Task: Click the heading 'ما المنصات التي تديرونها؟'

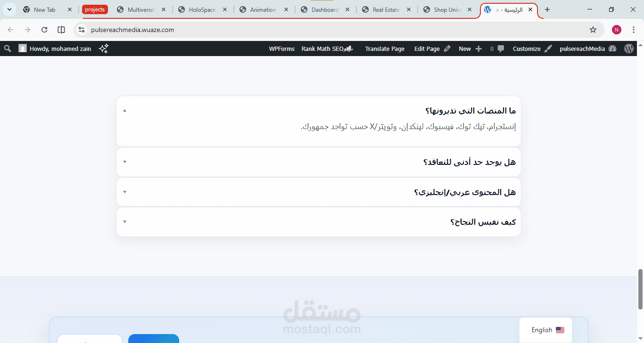Action: [x=471, y=111]
